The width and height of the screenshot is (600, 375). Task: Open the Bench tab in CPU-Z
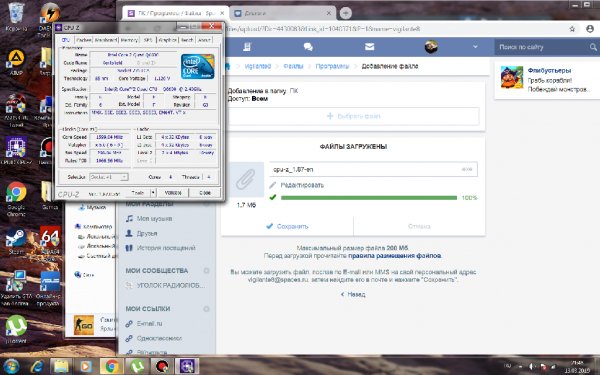[187, 40]
